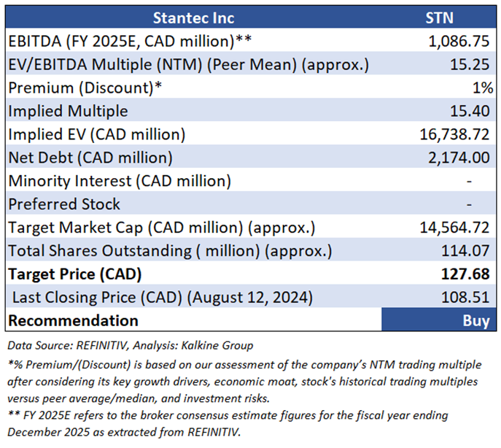This screenshot has width=501, height=448.
Task: Click the Stantec Inc header cell
Action: click(x=193, y=18)
